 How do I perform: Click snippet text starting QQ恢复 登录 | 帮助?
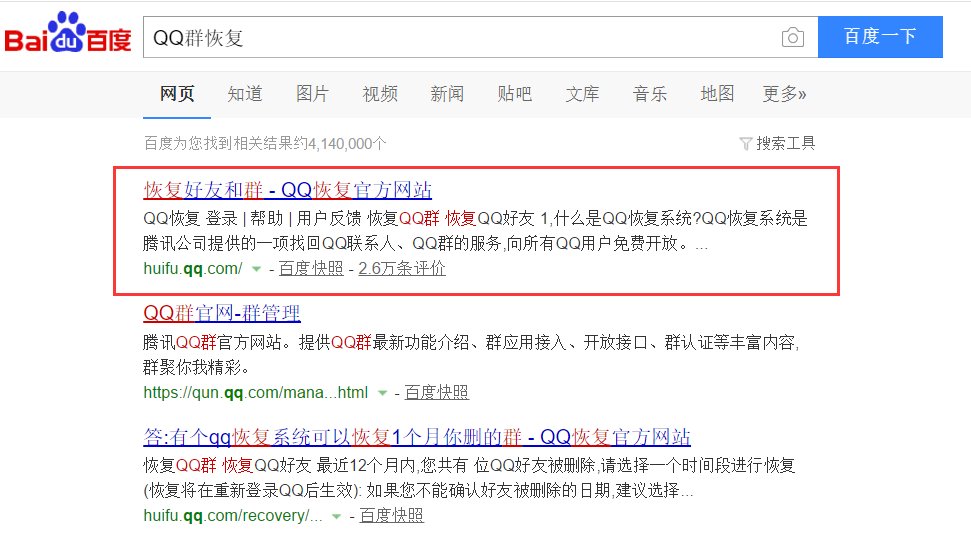tap(475, 231)
